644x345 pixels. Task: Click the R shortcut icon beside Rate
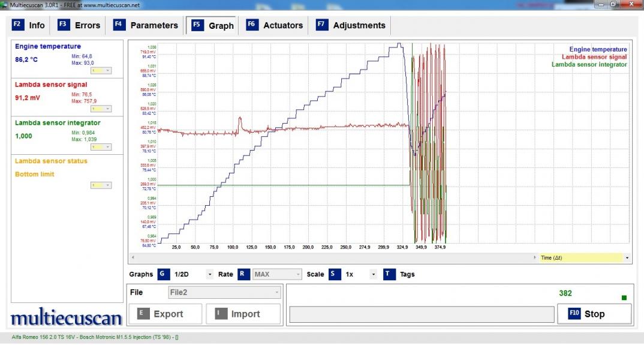243,274
